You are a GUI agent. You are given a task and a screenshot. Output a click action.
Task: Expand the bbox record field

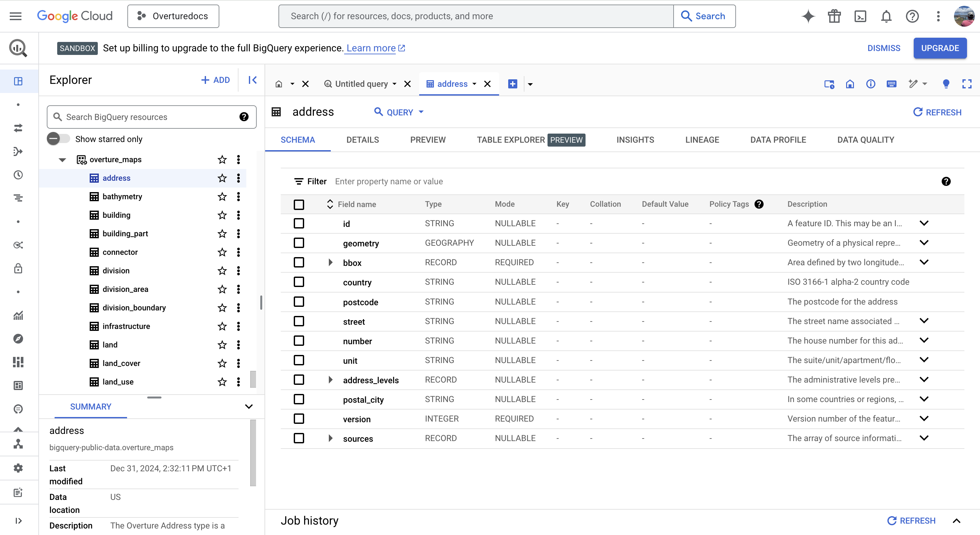pos(330,262)
